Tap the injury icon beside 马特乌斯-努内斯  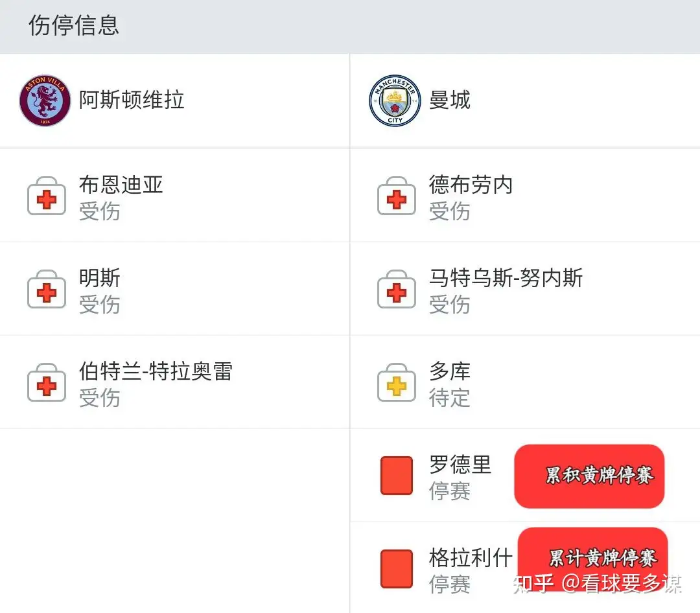tap(397, 290)
